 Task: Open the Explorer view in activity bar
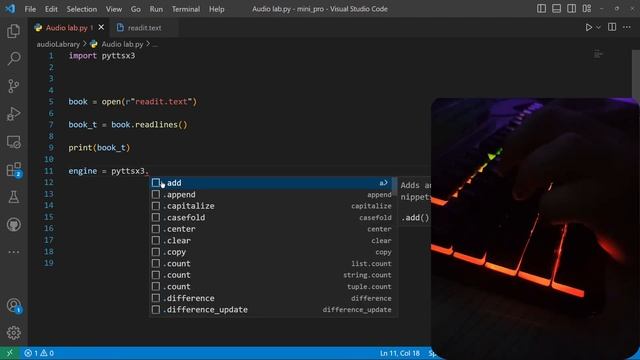click(13, 31)
